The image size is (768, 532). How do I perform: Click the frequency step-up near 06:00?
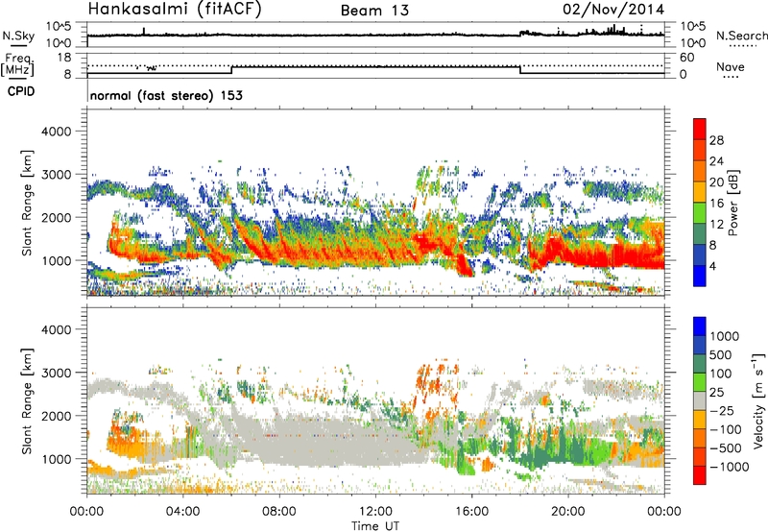pos(231,70)
